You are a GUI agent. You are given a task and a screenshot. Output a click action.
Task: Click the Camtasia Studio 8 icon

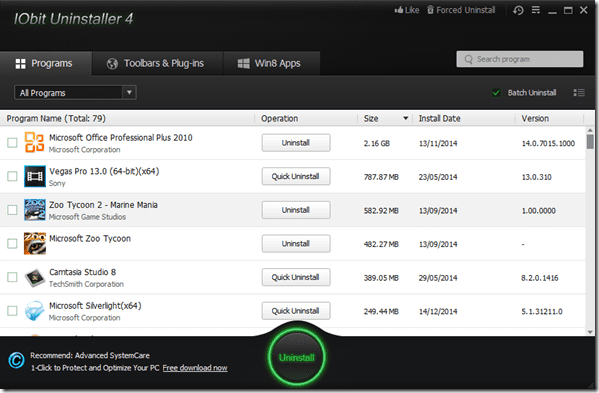click(35, 277)
